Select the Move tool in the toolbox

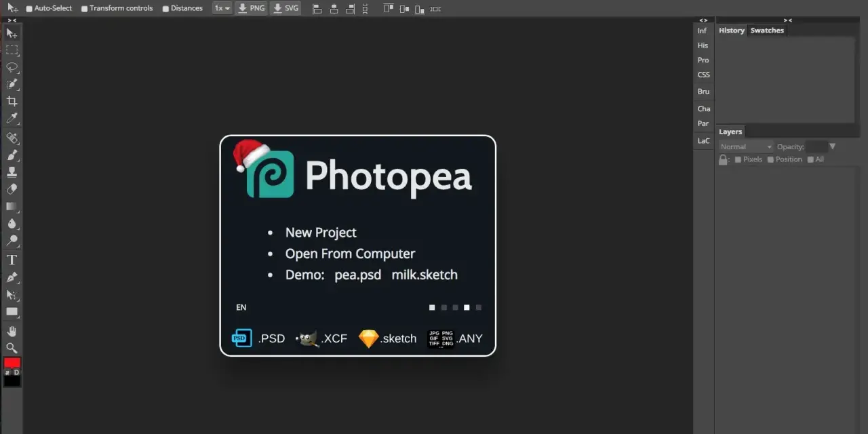[x=12, y=33]
